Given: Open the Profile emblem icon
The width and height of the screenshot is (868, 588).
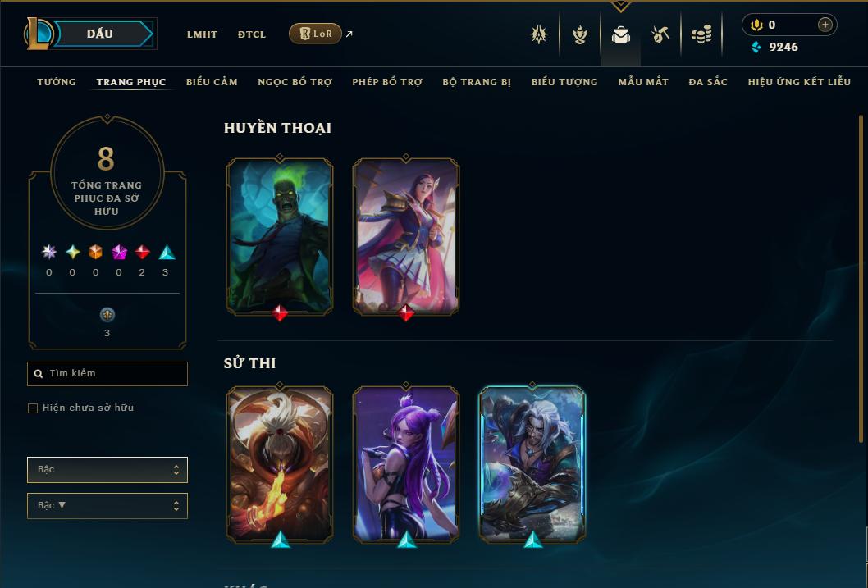Looking at the screenshot, I should pos(539,34).
